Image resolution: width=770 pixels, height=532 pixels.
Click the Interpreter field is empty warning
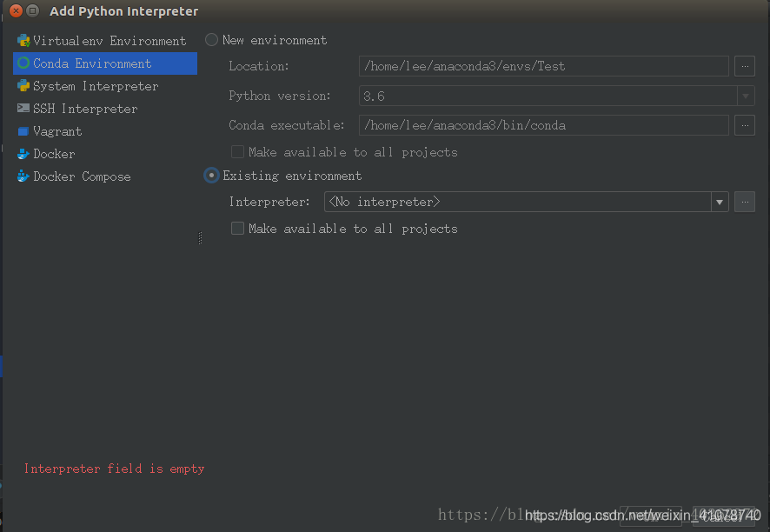pos(114,469)
